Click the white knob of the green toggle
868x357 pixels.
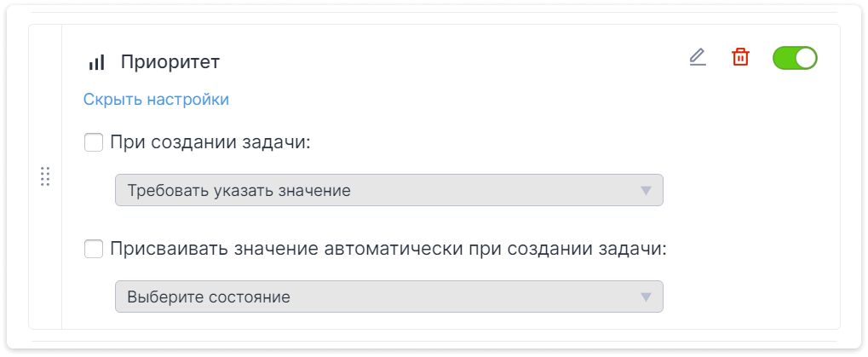806,58
